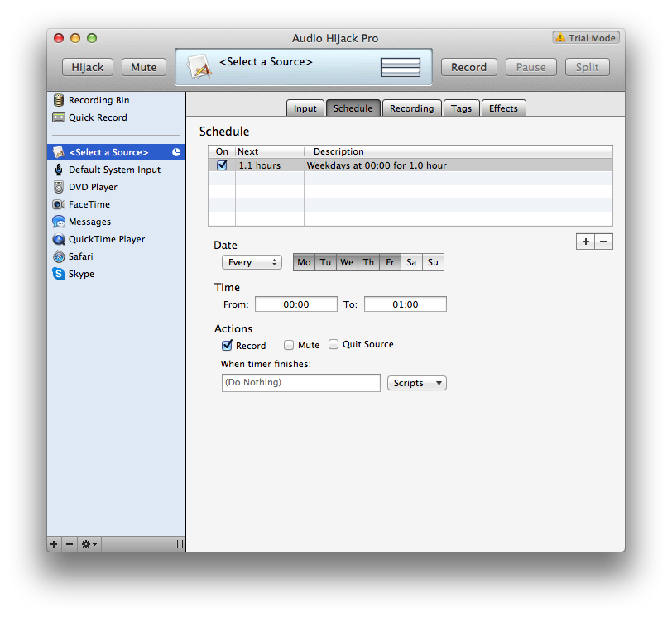Choose the DVD Player source icon

point(59,187)
